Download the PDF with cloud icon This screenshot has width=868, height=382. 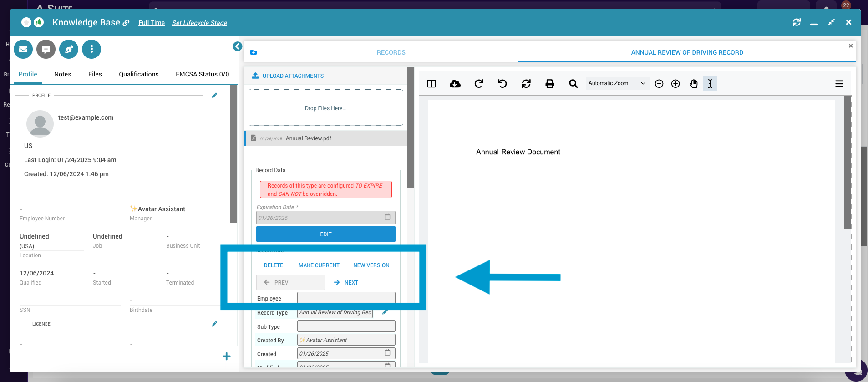coord(455,84)
